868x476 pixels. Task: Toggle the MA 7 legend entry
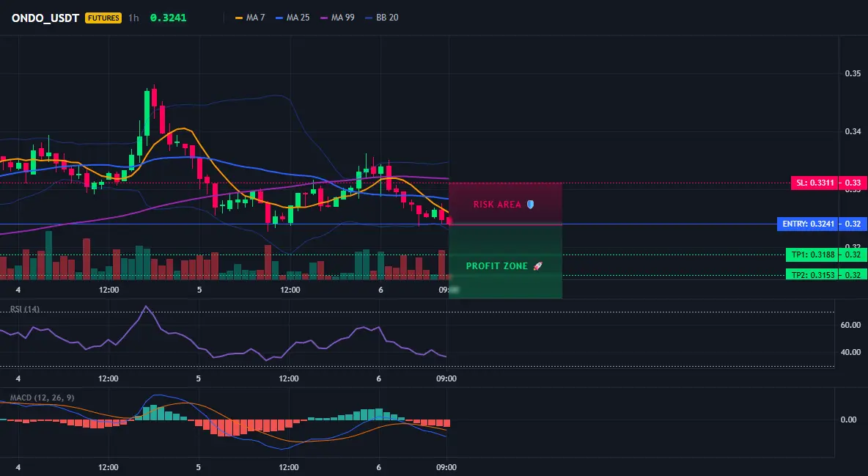point(250,18)
